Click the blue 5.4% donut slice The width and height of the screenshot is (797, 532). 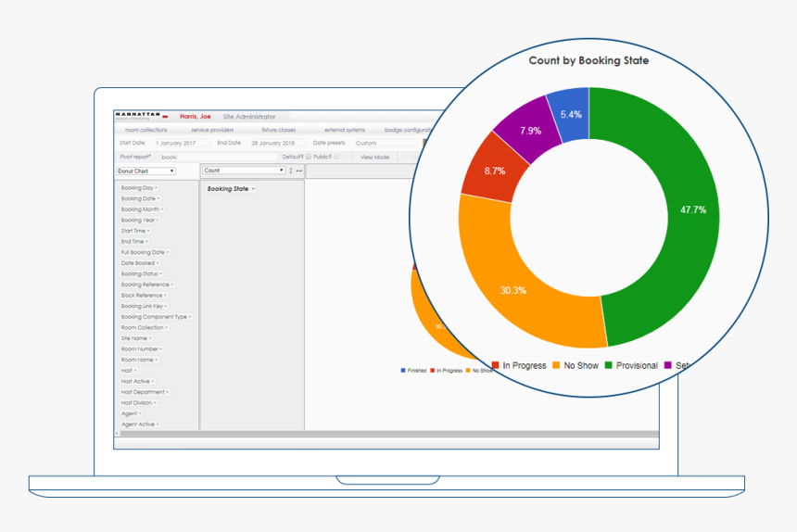pyautogui.click(x=568, y=115)
